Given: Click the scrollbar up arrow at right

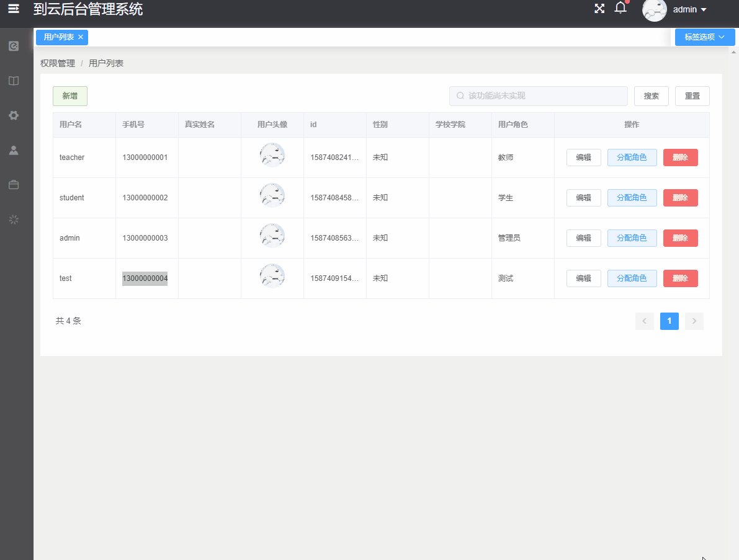Looking at the screenshot, I should tap(733, 52).
